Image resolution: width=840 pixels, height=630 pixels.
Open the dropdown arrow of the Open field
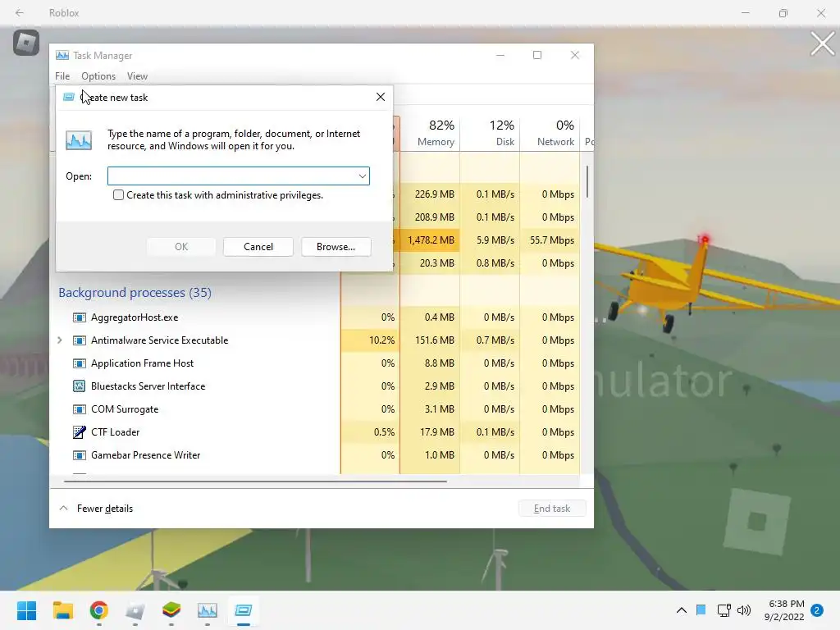tap(362, 176)
